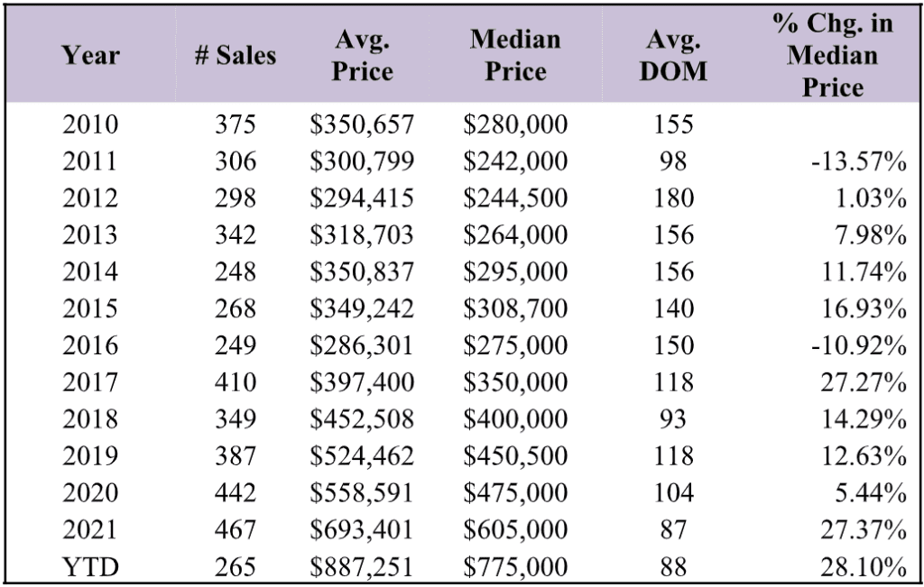Select the 180 DOM value for 2012
Screen dimensions: 924x587
coord(673,197)
